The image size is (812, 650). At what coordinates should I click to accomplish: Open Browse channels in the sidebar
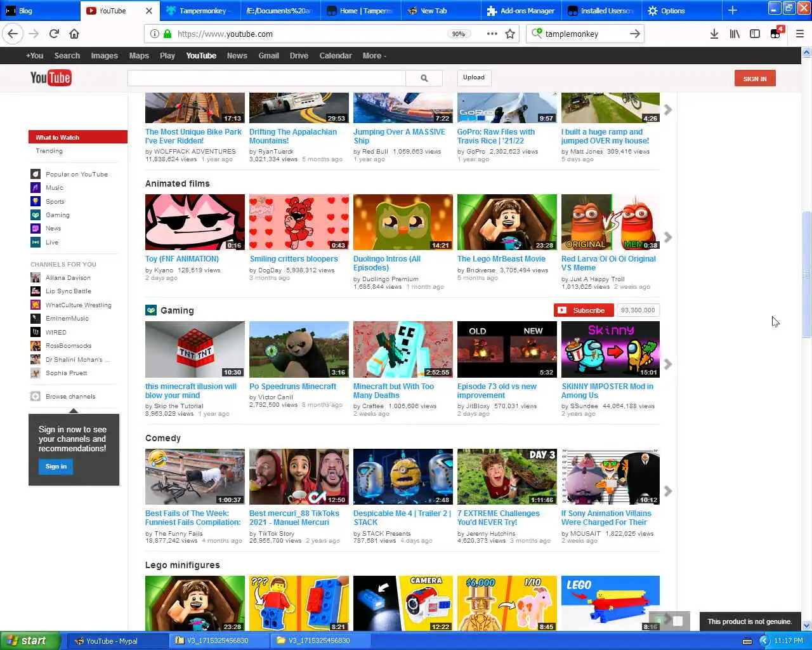70,397
